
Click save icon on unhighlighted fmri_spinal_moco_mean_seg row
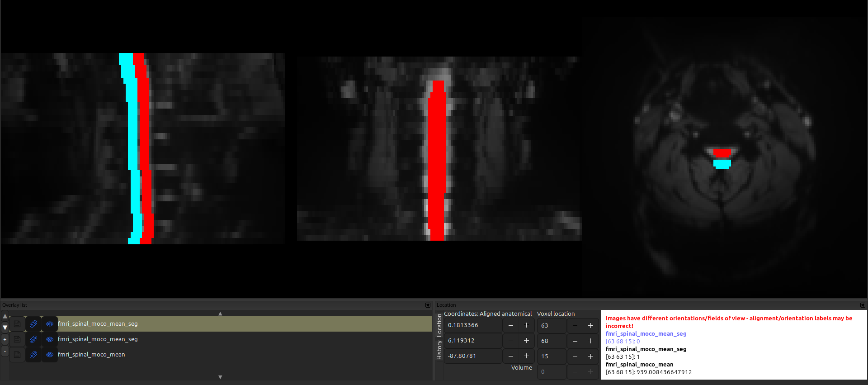coord(17,339)
